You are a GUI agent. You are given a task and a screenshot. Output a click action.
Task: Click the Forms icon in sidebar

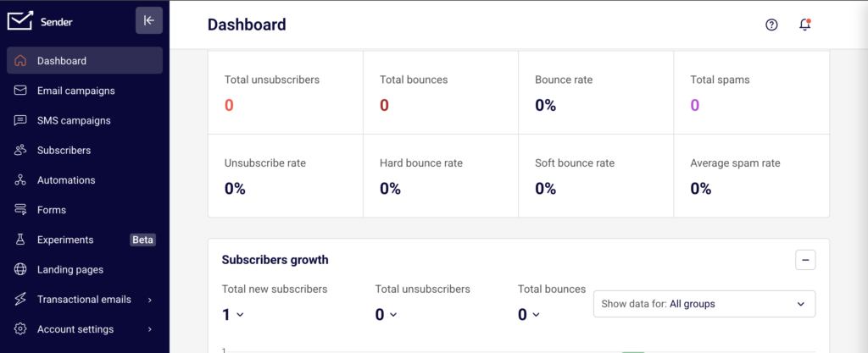coord(20,210)
